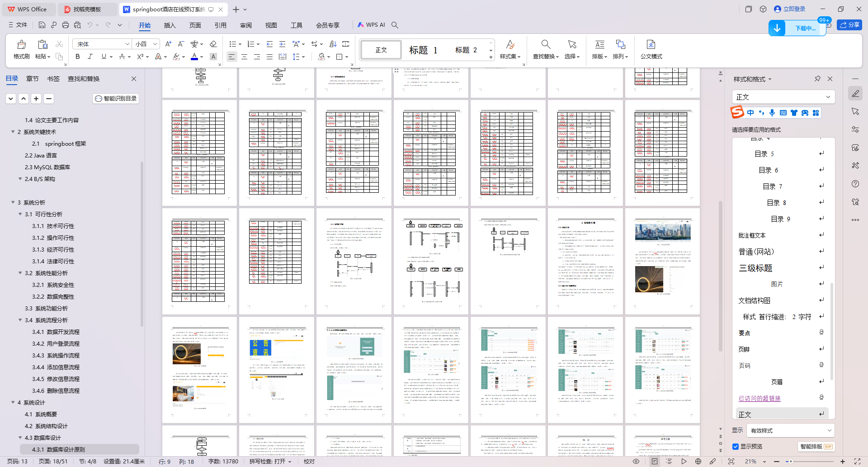This screenshot has width=868, height=467.
Task: Decrease font size with A- icon
Action: [181, 44]
